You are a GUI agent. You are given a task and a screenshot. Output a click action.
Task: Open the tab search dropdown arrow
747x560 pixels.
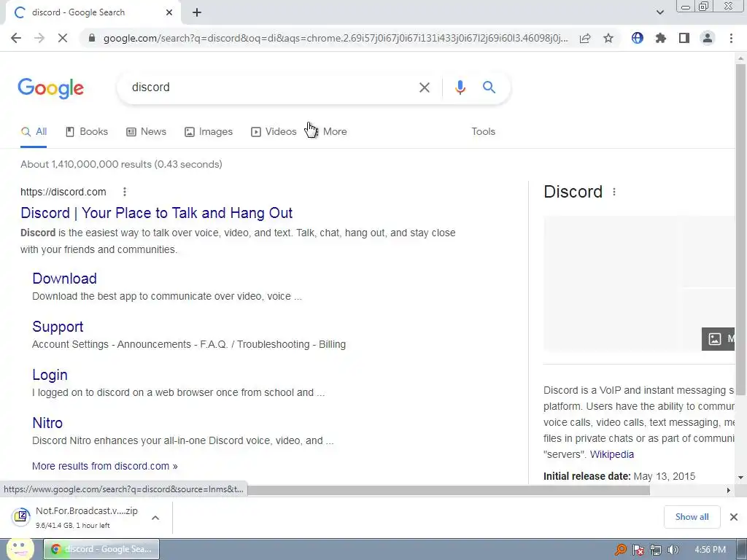659,12
